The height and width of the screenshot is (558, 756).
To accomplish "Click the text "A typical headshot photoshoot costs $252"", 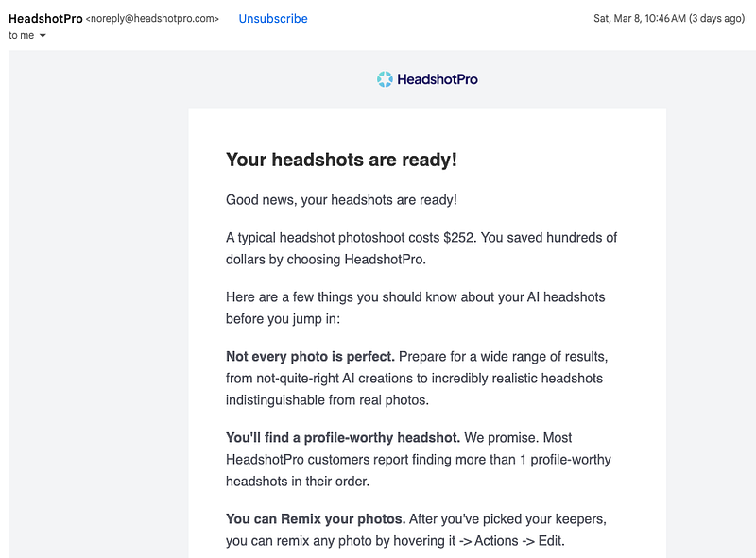I will tap(350, 238).
